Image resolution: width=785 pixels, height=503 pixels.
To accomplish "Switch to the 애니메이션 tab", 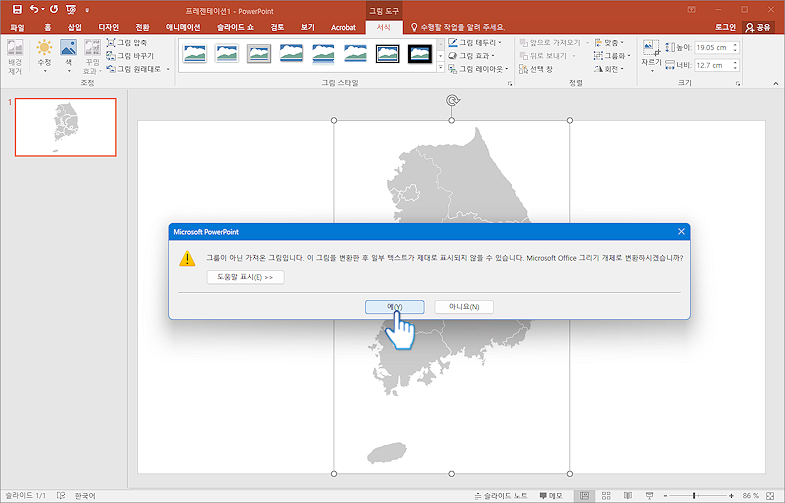I will click(183, 28).
